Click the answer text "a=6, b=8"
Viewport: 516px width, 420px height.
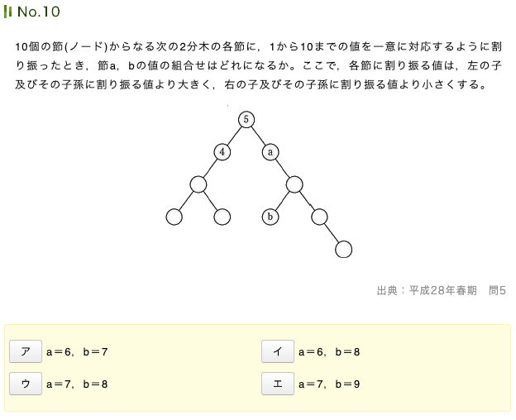[329, 352]
